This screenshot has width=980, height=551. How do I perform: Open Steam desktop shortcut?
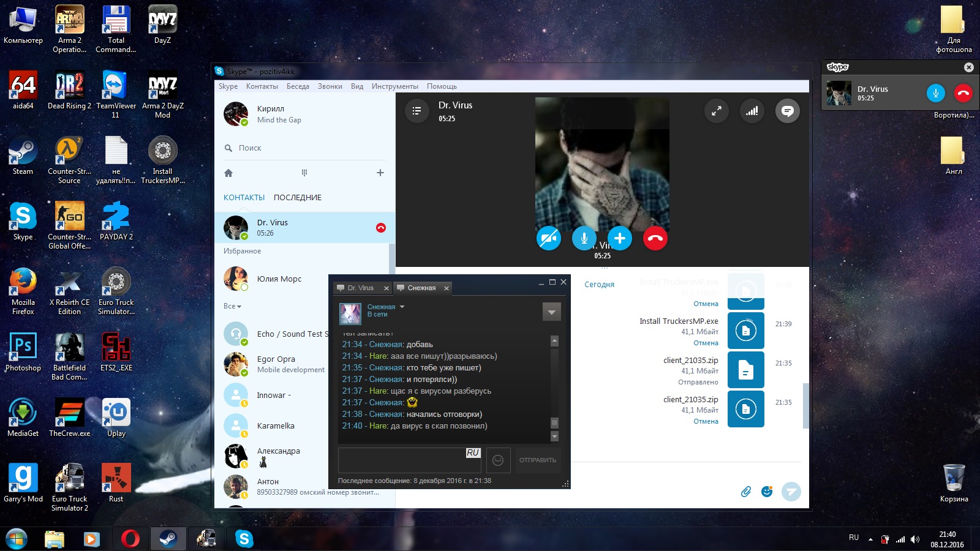(x=23, y=156)
